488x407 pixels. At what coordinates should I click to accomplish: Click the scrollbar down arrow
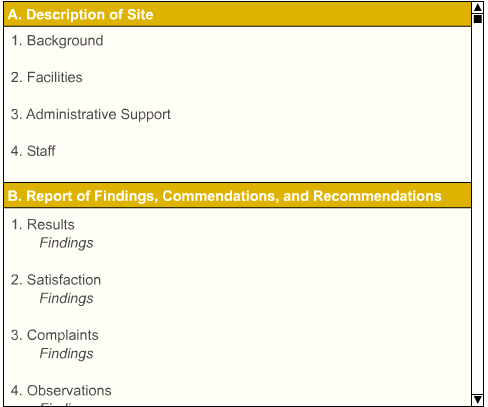click(477, 399)
